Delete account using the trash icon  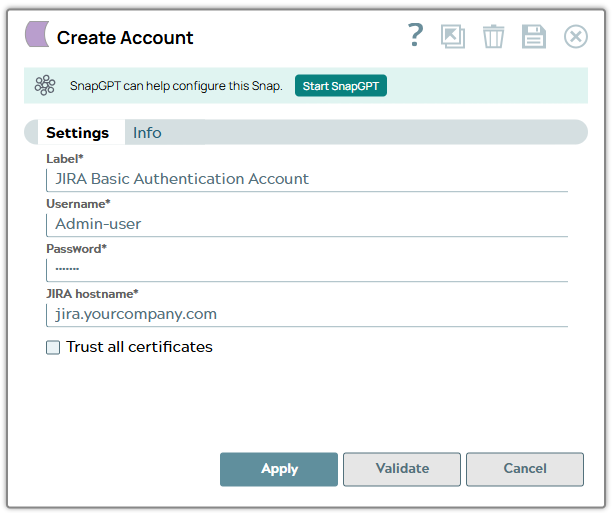point(493,37)
